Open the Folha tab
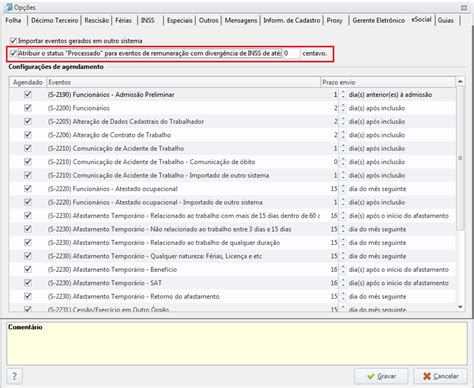This screenshot has width=474, height=388. click(13, 20)
